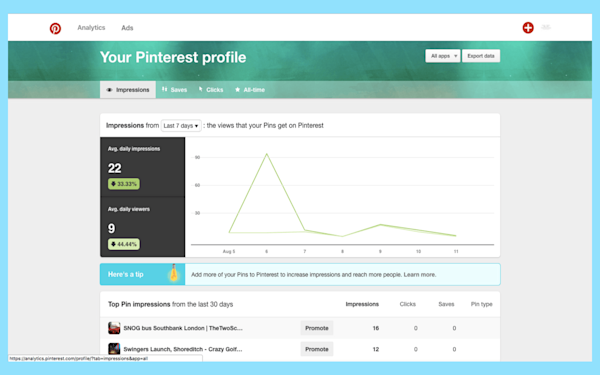The width and height of the screenshot is (600, 375).
Task: Click the 12 impressions value
Action: [376, 349]
